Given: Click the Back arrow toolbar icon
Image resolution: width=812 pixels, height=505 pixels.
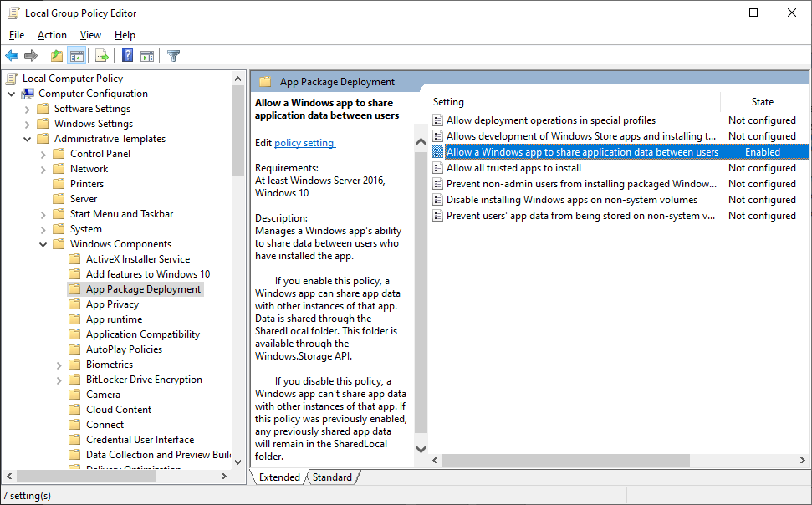Looking at the screenshot, I should (x=12, y=56).
